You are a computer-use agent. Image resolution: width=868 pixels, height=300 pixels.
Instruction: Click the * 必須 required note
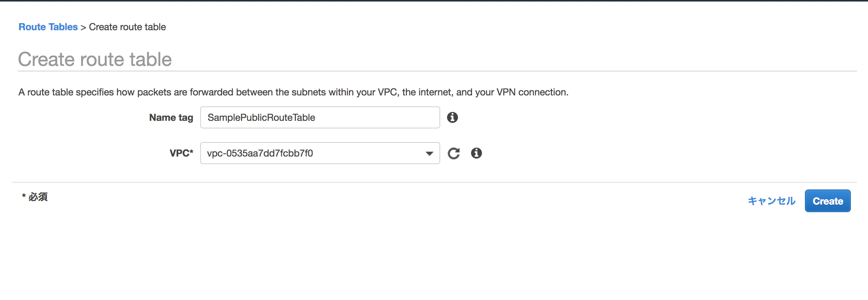[35, 197]
